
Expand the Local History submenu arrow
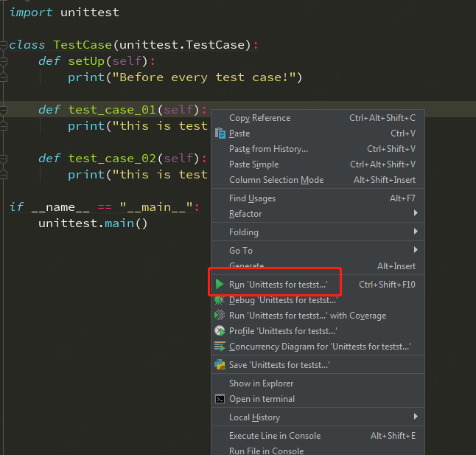click(x=416, y=417)
